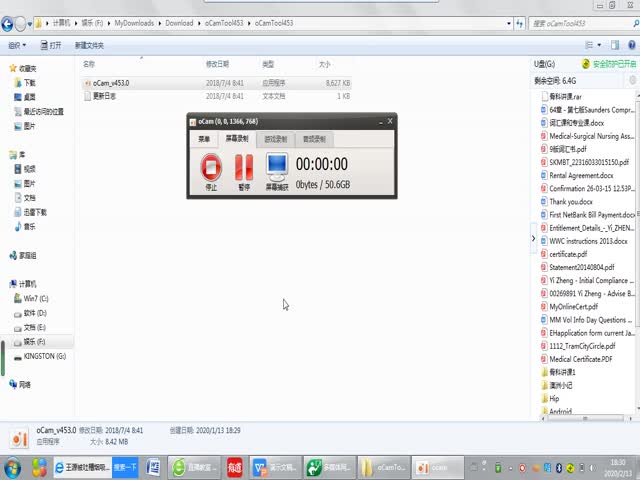This screenshot has height=480, width=640.
Task: Pause the oCam recording
Action: pos(244,168)
